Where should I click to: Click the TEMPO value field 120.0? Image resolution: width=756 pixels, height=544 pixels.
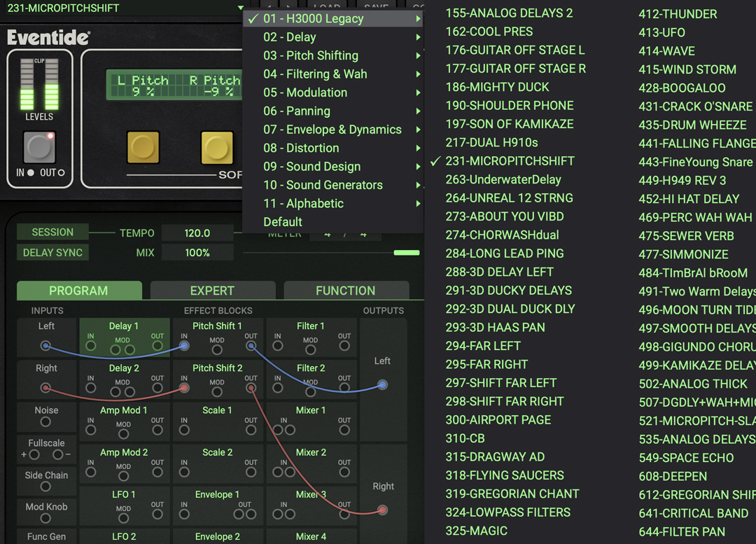pos(197,233)
